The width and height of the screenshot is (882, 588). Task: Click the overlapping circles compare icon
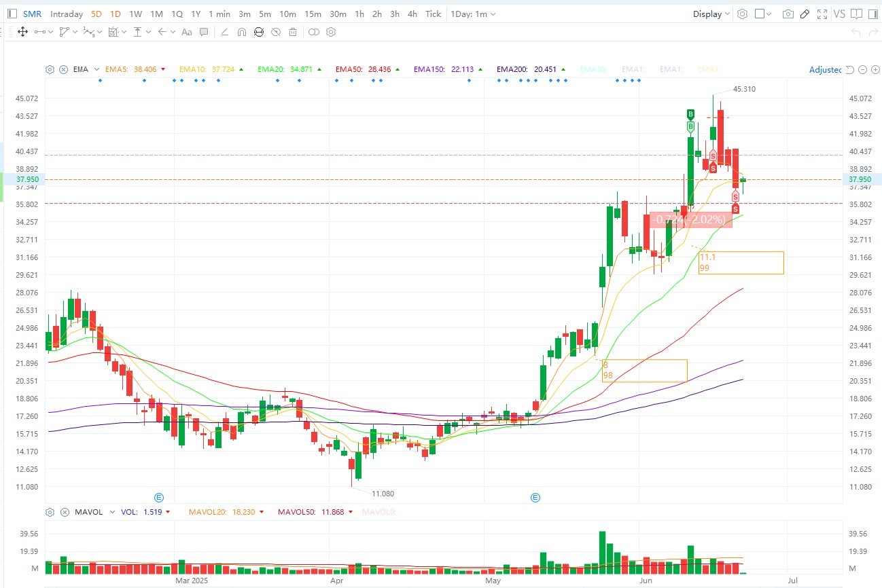coord(313,32)
